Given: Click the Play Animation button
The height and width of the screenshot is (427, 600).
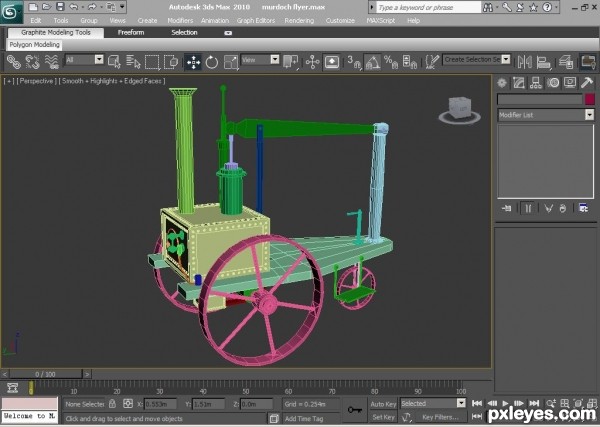Looking at the screenshot, I should pos(505,403).
